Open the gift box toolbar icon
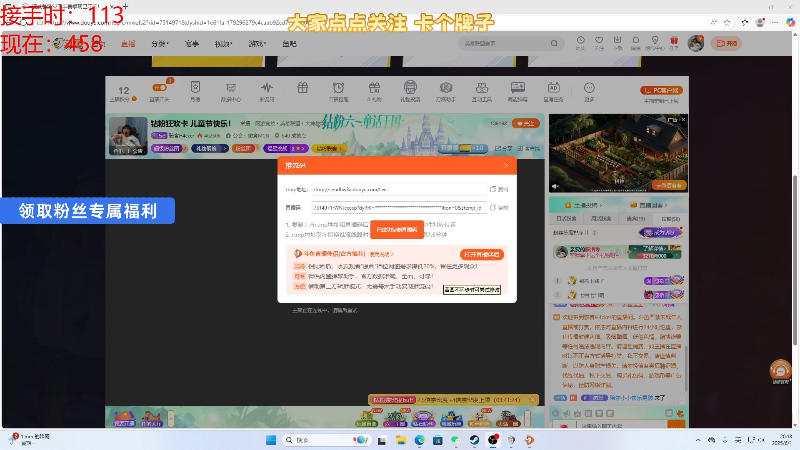The height and width of the screenshot is (450, 800). coord(303,88)
